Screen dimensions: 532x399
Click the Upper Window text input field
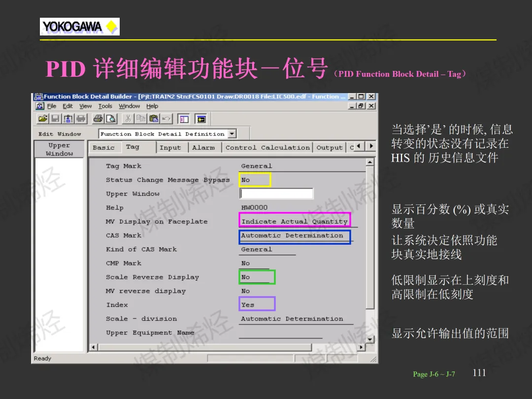[x=276, y=194]
